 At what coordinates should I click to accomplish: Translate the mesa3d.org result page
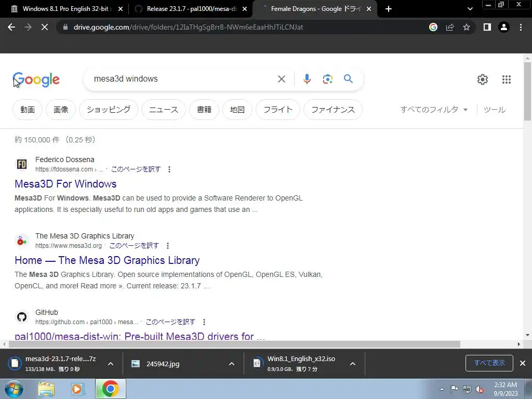coord(134,246)
